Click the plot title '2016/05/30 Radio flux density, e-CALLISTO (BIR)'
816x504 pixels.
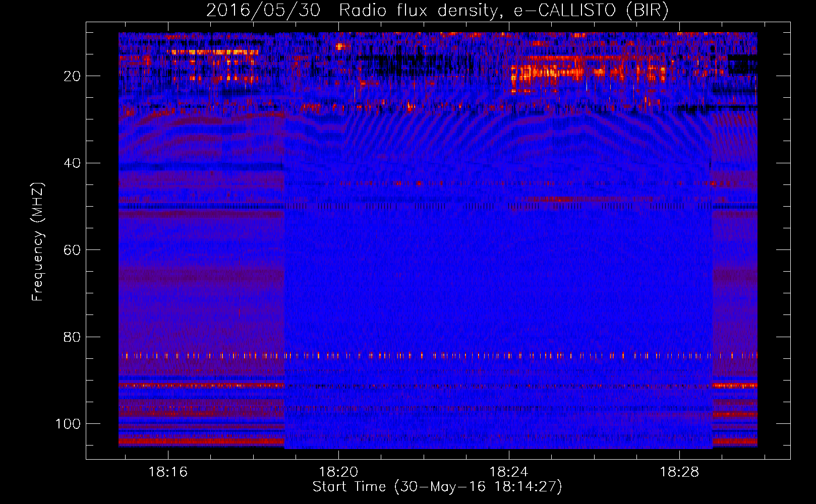[x=437, y=11]
